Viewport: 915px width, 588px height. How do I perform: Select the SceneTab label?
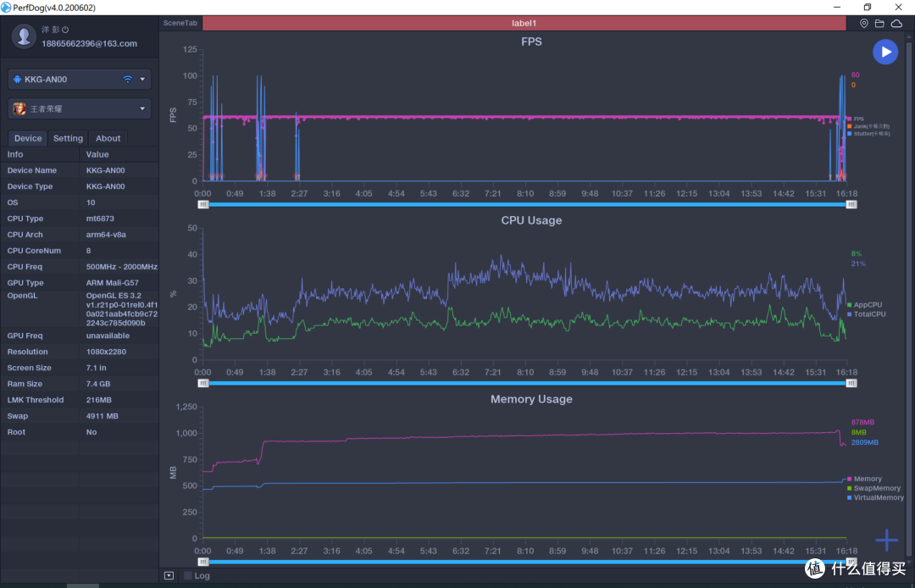click(180, 24)
